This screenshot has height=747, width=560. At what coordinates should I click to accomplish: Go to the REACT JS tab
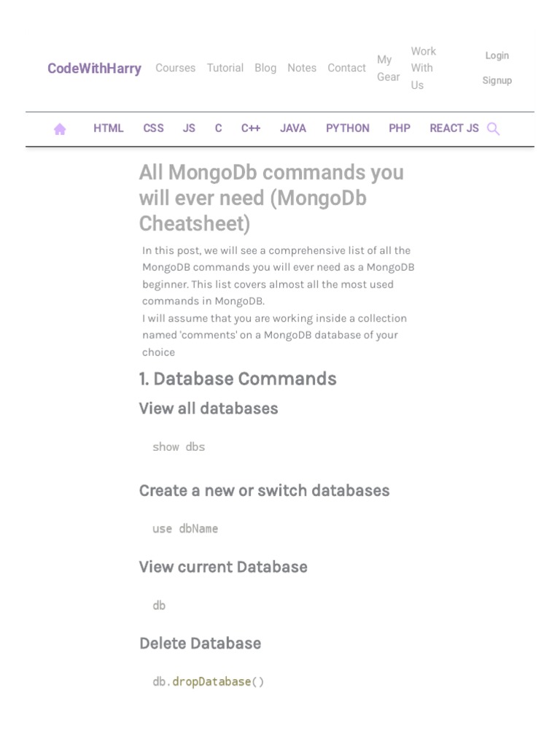pyautogui.click(x=454, y=128)
